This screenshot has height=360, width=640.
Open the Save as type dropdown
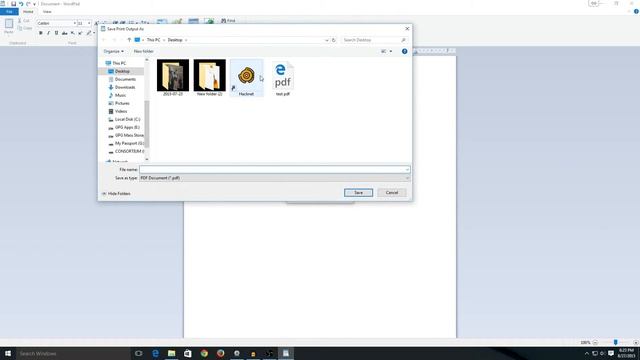[x=274, y=178]
